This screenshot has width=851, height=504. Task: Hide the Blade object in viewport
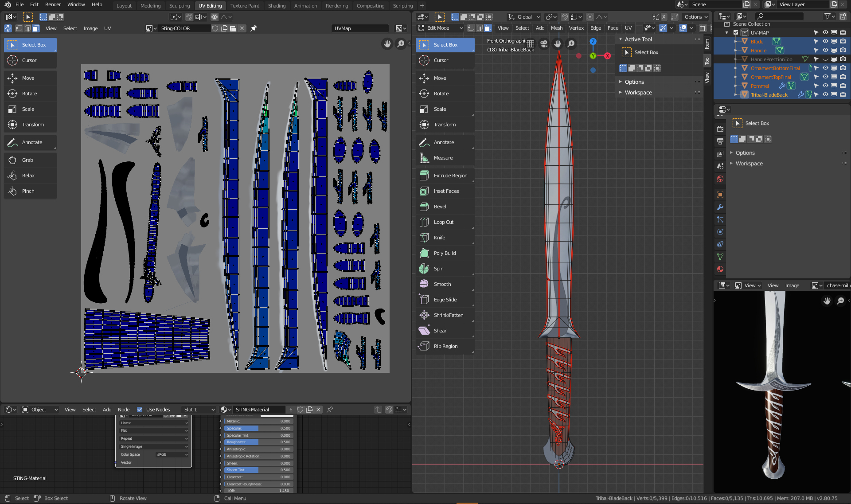(825, 42)
